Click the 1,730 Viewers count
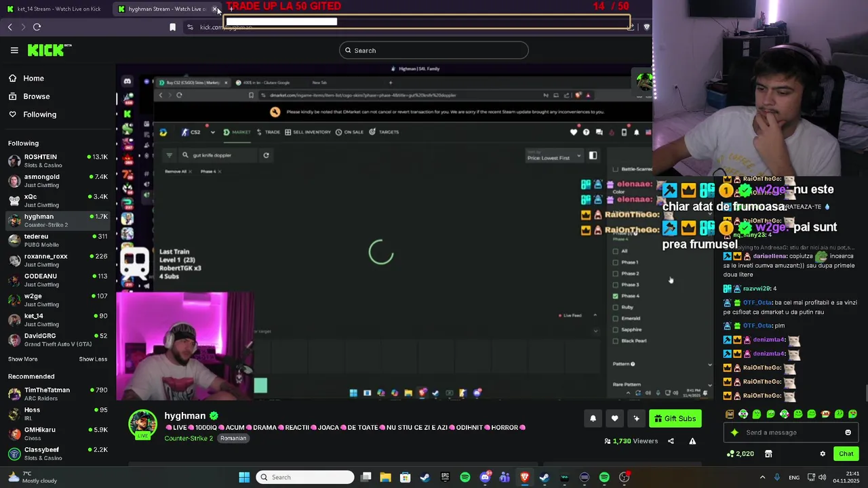868x488 pixels. [631, 441]
